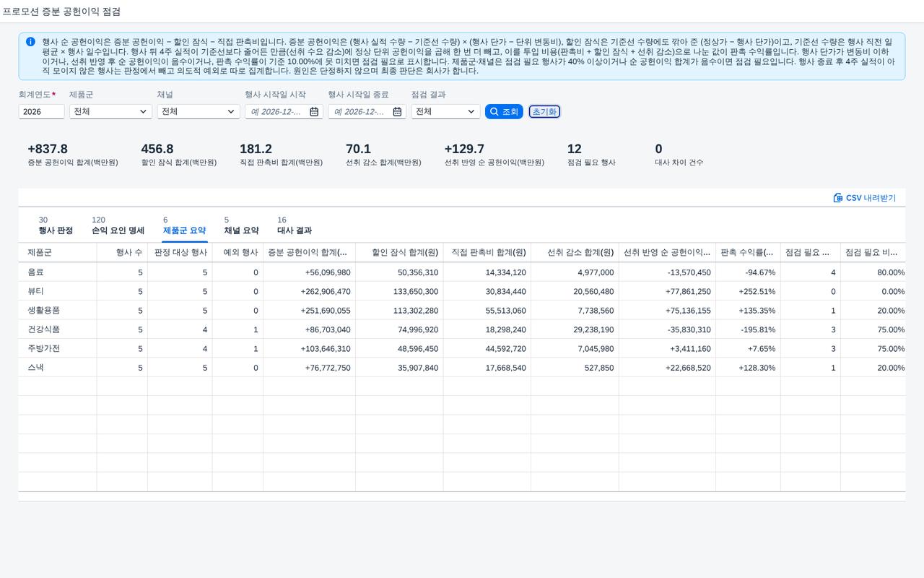Click the 예외 행사 column header

click(x=237, y=253)
